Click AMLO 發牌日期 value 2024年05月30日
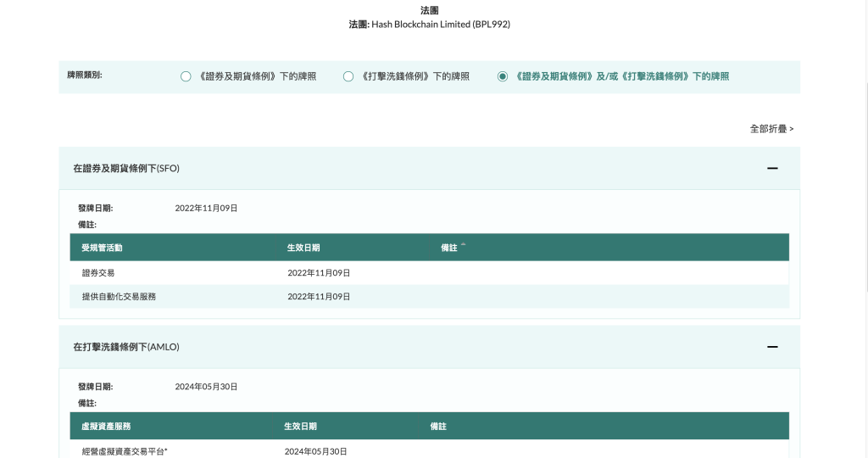868x458 pixels. (x=206, y=387)
